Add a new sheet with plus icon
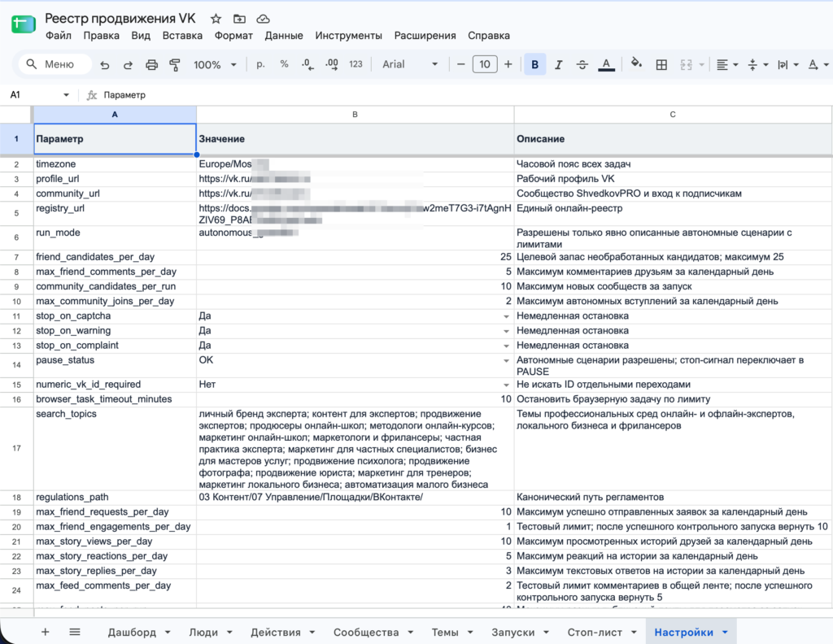The height and width of the screenshot is (644, 833). pos(46,632)
